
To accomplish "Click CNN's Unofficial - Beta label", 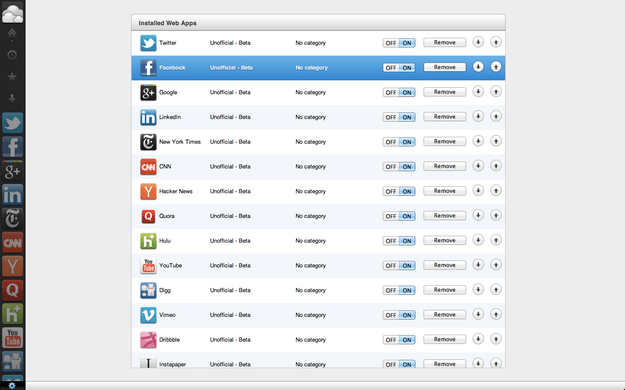I will pyautogui.click(x=230, y=166).
